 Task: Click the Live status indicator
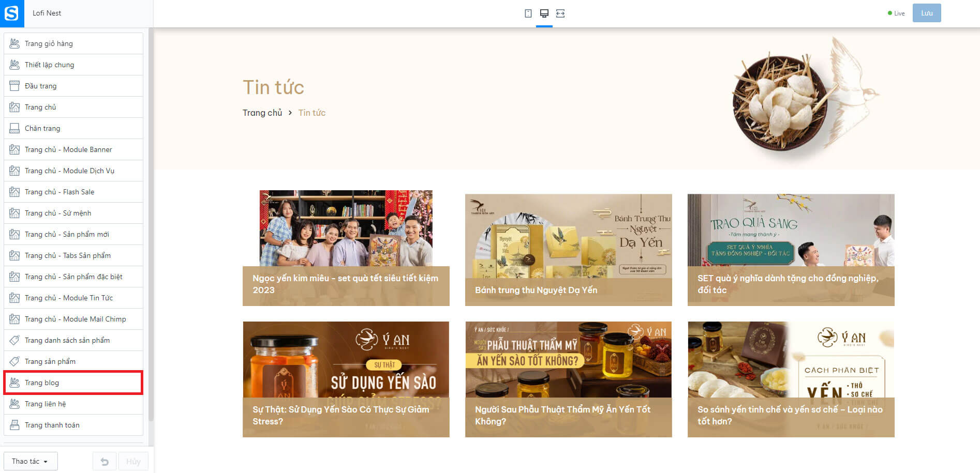tap(897, 13)
